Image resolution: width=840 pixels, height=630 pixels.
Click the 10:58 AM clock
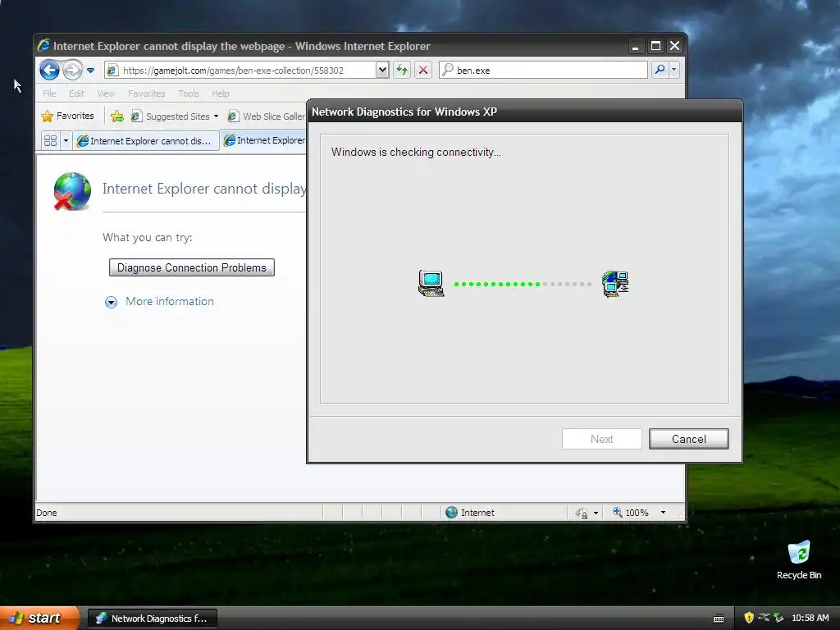point(810,618)
